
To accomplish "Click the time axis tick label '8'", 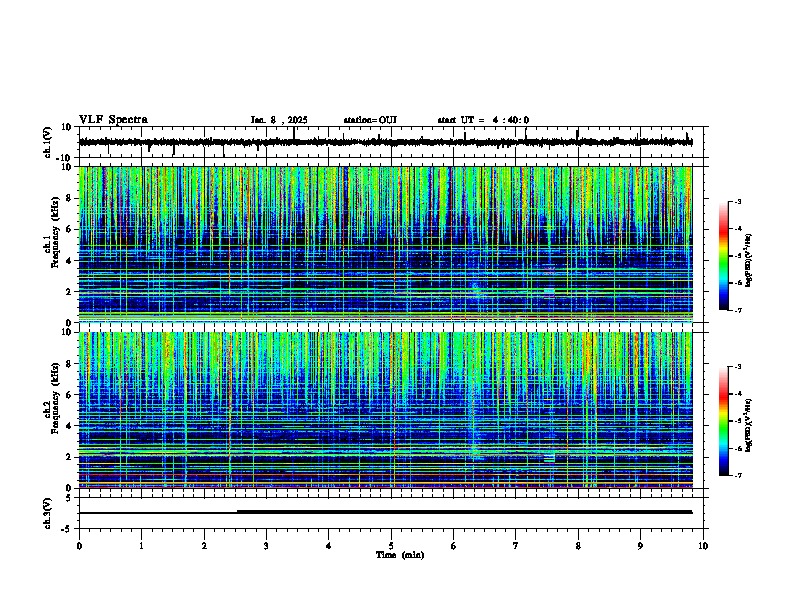I will 578,546.
